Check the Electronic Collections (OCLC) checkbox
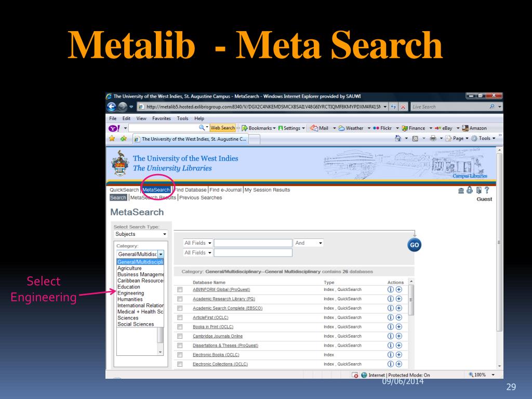This screenshot has height=399, width=532. (x=180, y=364)
